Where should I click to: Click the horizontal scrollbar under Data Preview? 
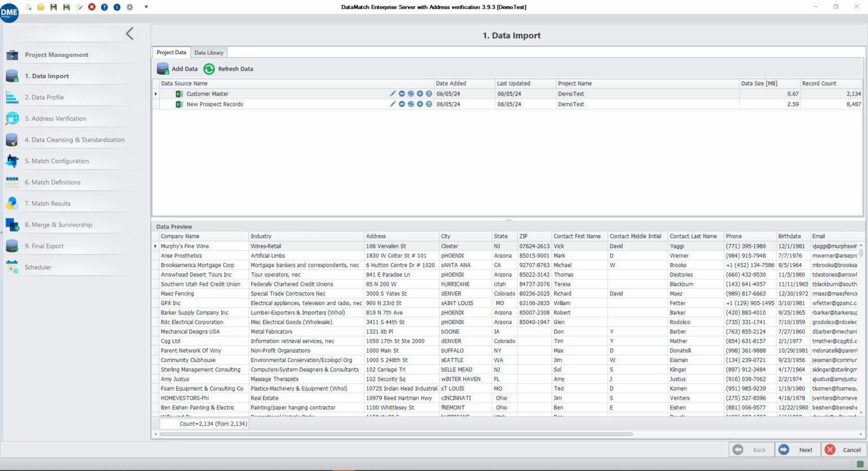point(396,434)
